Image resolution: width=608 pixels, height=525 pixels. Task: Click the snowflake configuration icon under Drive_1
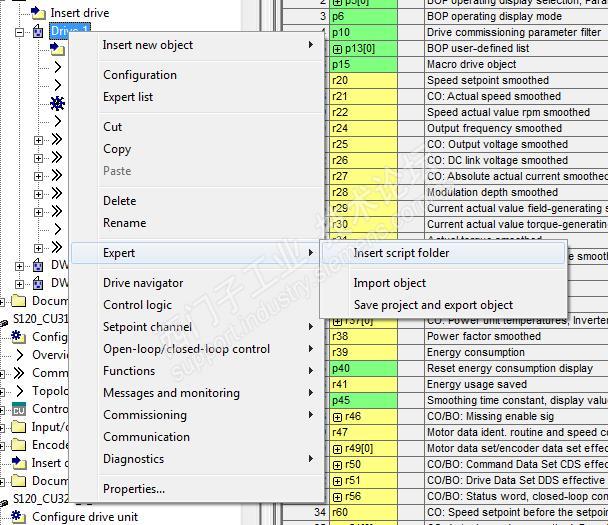(57, 103)
